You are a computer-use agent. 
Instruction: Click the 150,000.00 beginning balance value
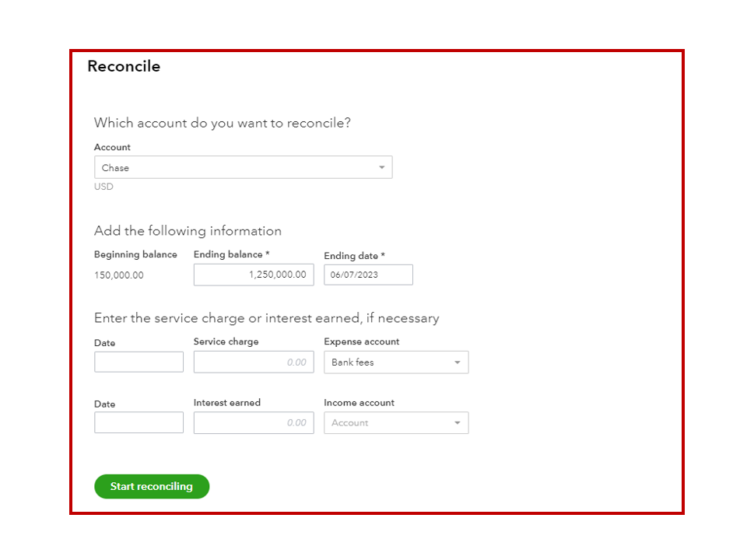click(119, 275)
